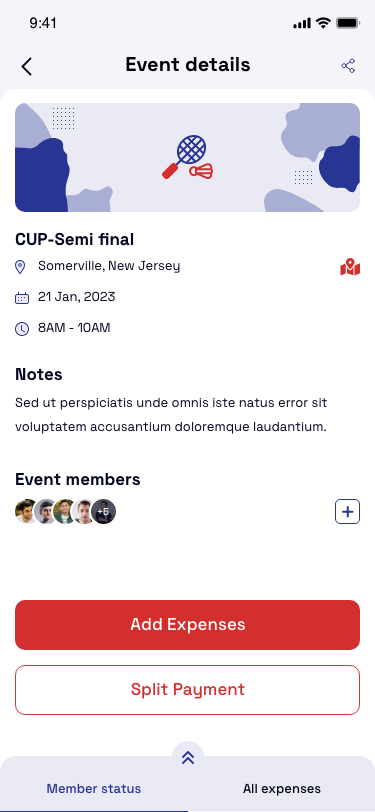This screenshot has width=375, height=812.
Task: Click the badminton racket banner image
Action: (188, 157)
